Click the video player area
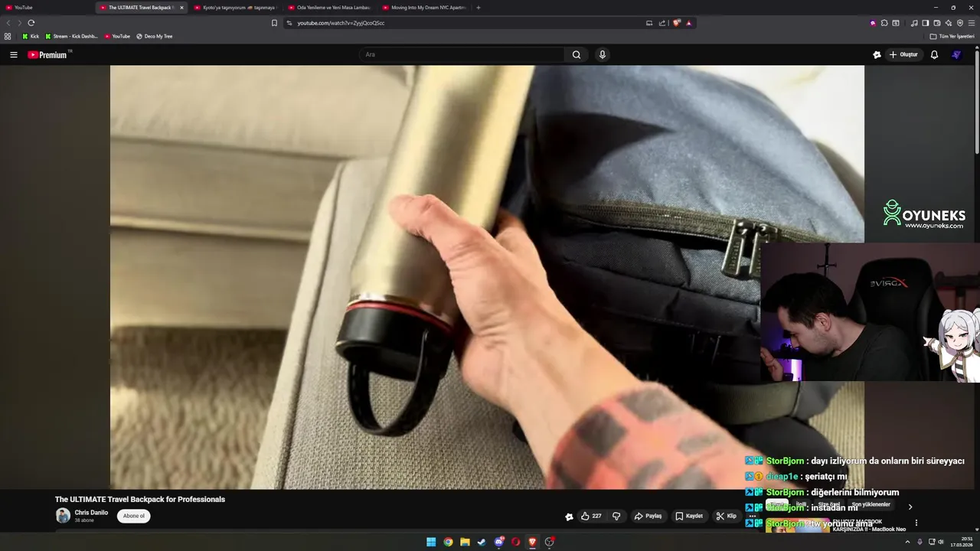 click(487, 277)
